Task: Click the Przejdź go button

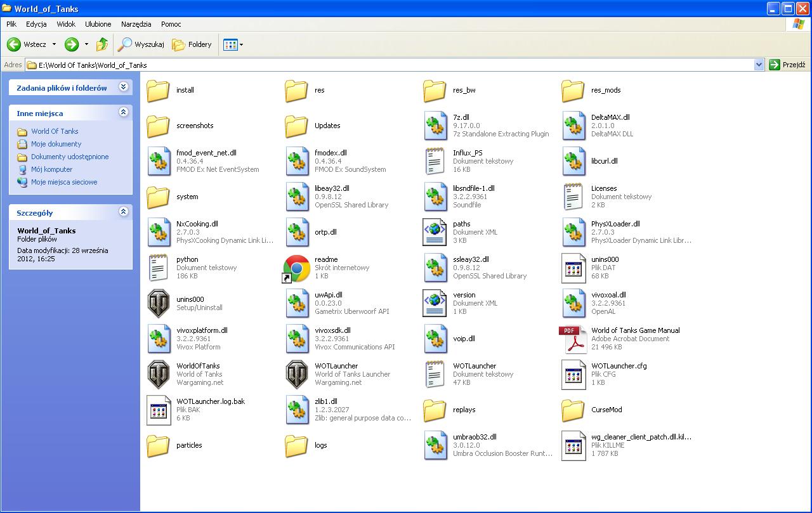Action: click(x=787, y=65)
